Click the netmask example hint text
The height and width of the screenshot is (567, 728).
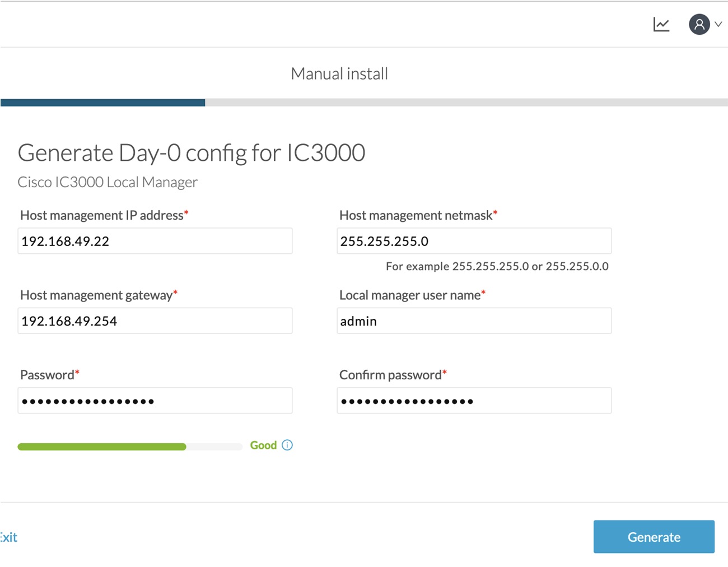tap(497, 267)
